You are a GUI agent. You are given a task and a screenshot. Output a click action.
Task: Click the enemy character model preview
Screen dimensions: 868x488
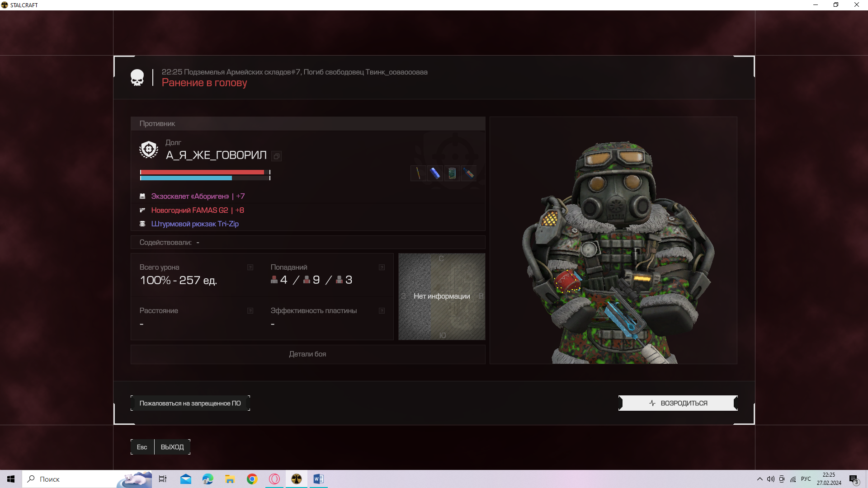613,240
